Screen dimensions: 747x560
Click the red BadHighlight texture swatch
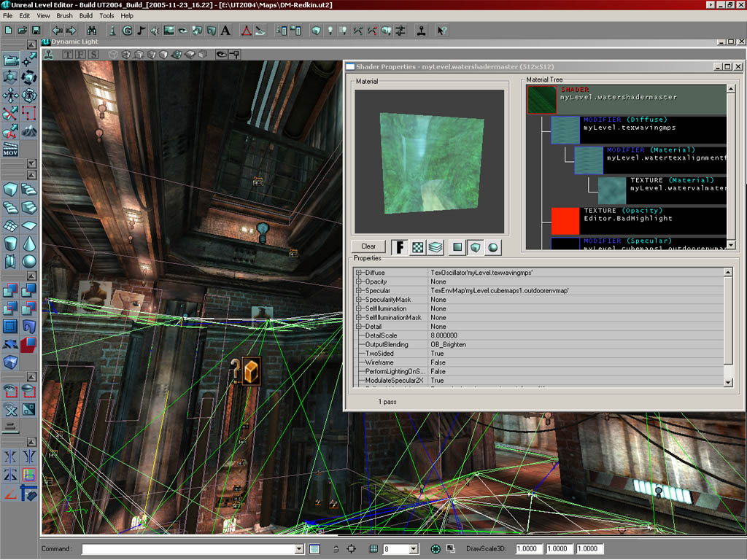pyautogui.click(x=565, y=221)
